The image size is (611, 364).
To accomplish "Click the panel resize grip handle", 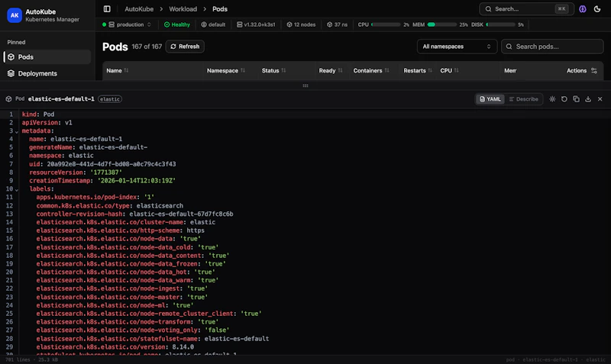I will click(x=305, y=85).
